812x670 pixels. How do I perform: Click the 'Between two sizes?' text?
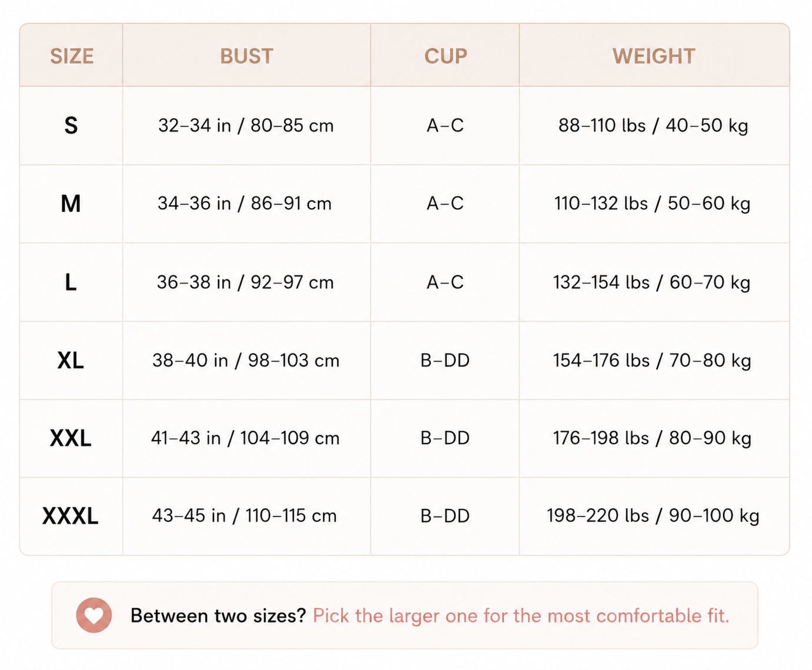click(218, 615)
